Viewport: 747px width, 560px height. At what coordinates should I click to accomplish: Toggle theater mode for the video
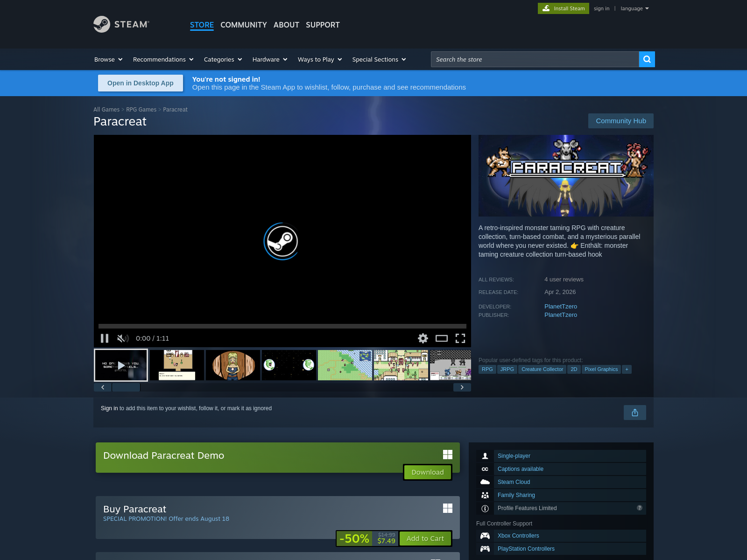click(x=442, y=338)
